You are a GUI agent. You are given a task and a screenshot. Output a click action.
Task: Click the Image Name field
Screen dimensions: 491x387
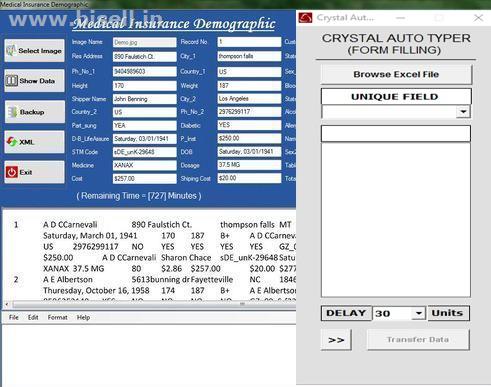coord(144,42)
